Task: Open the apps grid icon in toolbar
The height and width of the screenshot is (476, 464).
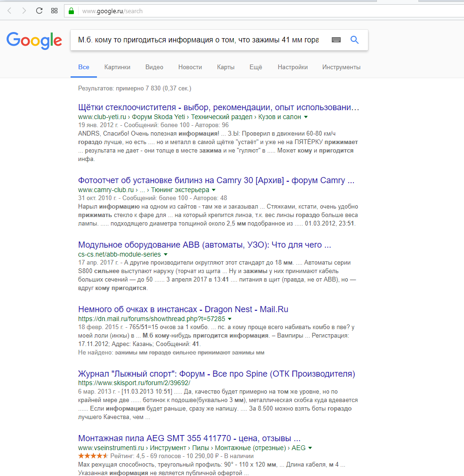Action: (54, 11)
